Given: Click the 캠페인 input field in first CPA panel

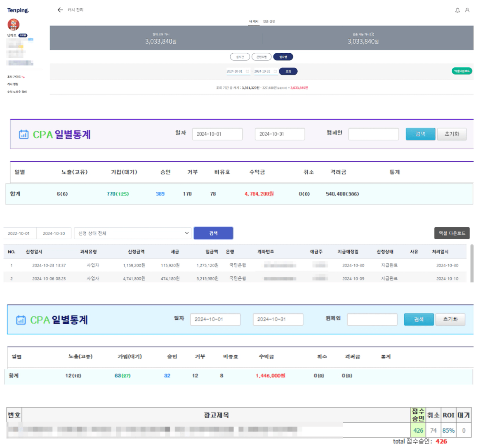Looking at the screenshot, I should click(x=373, y=134).
